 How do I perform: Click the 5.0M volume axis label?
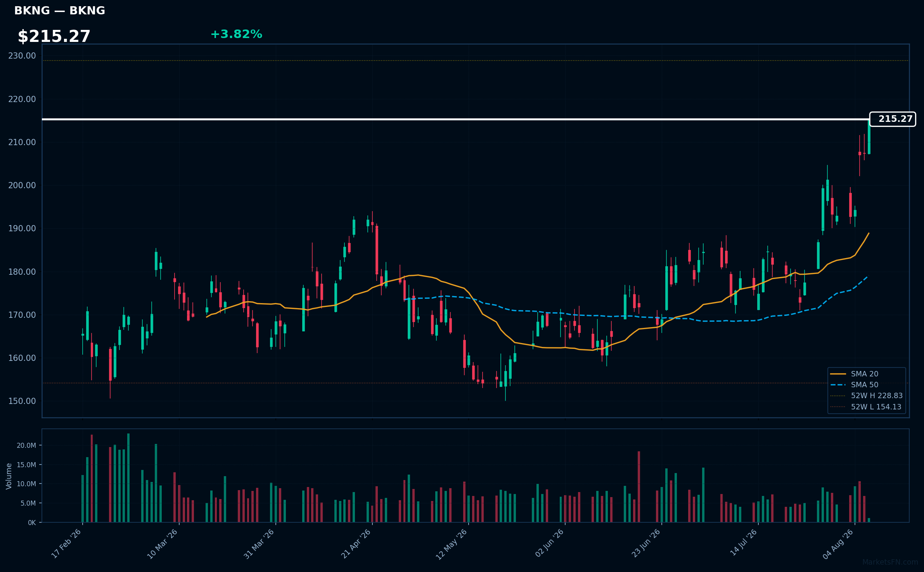28,503
